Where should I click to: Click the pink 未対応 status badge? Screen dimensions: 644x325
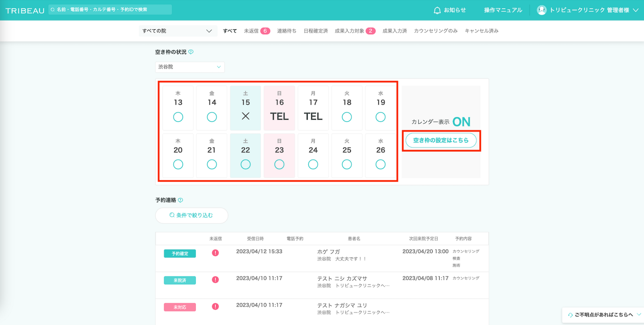[x=180, y=307]
